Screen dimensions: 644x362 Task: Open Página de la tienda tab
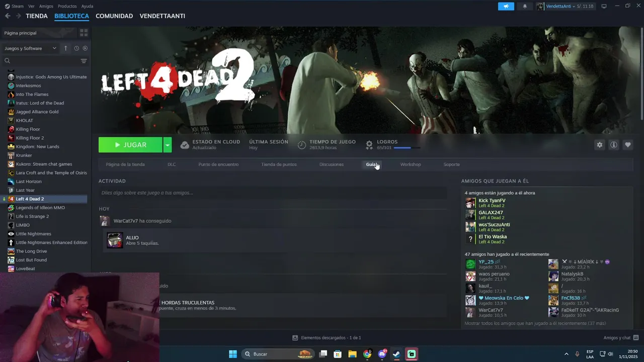(x=125, y=164)
